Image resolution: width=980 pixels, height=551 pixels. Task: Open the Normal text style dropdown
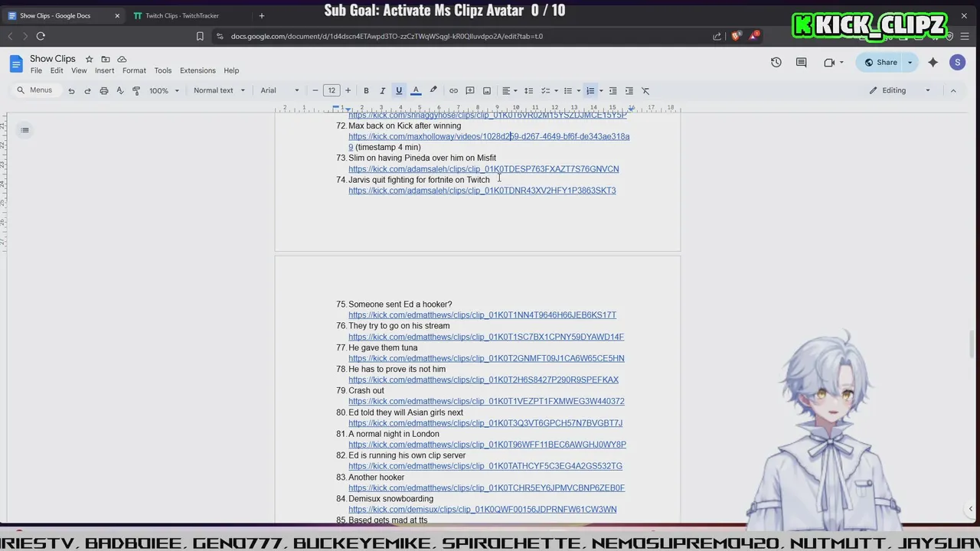coord(219,90)
